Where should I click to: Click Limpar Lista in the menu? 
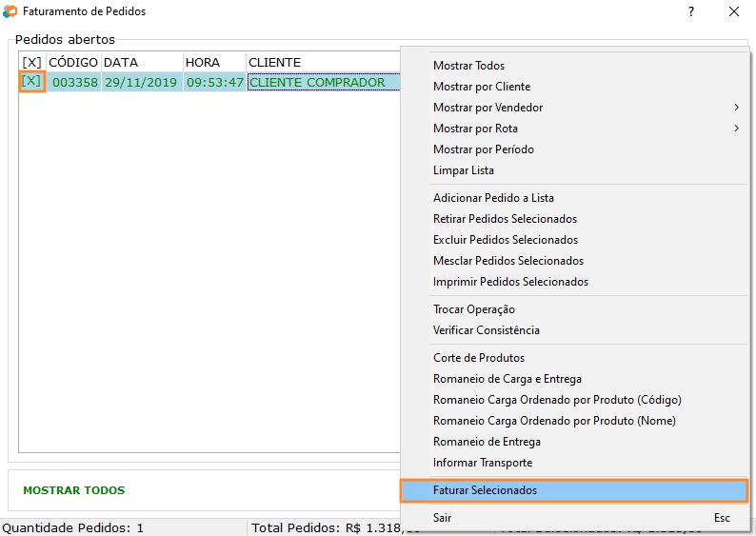(464, 170)
